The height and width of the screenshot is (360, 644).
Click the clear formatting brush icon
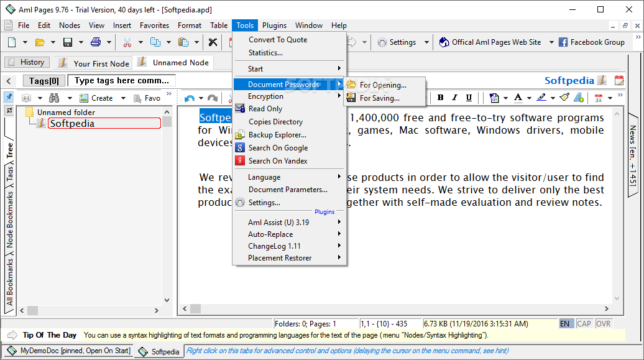(x=564, y=98)
